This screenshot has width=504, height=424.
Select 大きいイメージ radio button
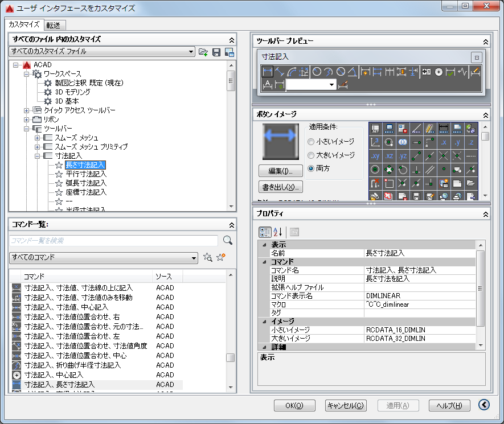pyautogui.click(x=311, y=155)
